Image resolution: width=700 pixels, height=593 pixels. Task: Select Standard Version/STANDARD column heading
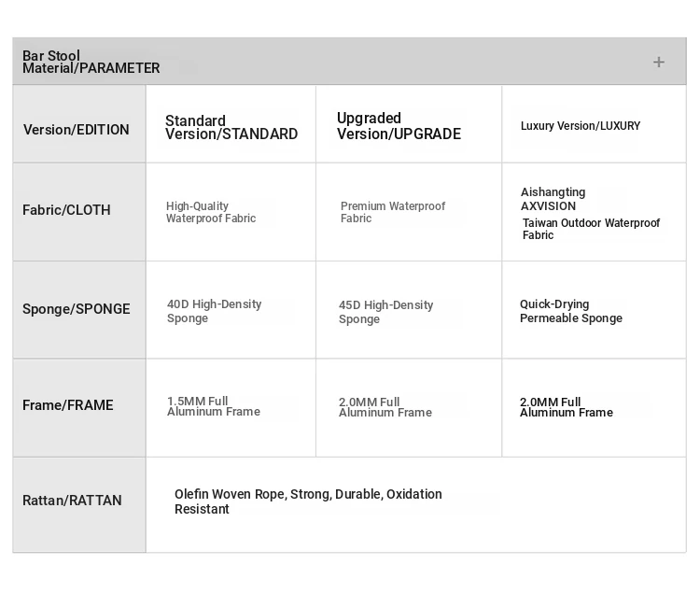231,127
